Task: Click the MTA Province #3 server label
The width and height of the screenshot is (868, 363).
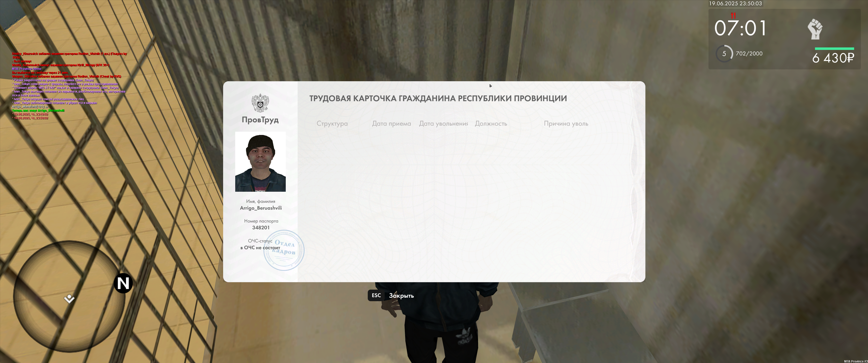Action: click(x=856, y=361)
